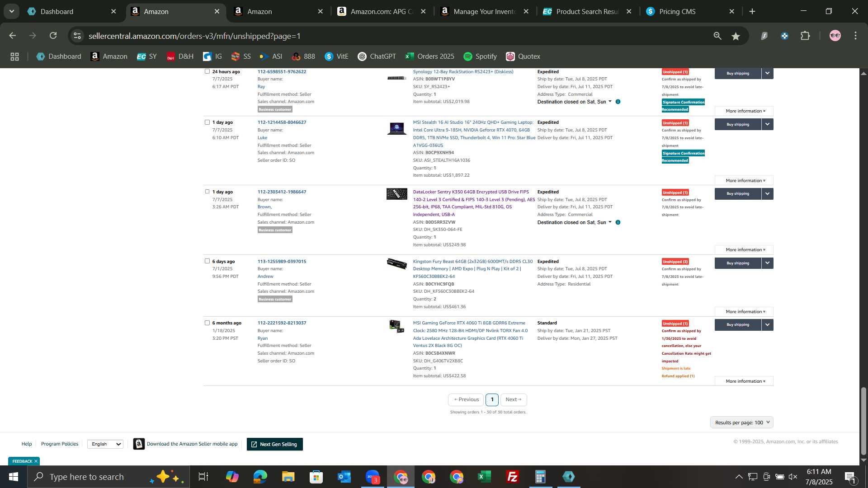Open the Microsoft Store taskbar icon

(x=316, y=477)
